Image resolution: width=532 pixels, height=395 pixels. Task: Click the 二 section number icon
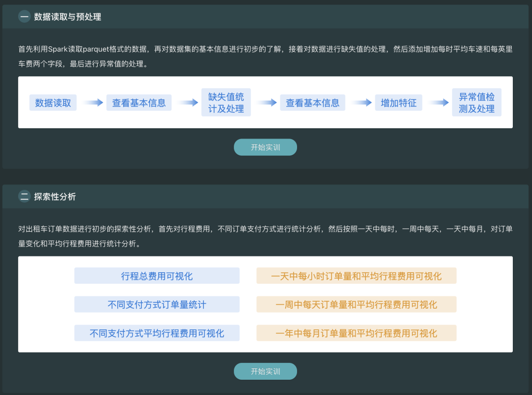point(25,196)
